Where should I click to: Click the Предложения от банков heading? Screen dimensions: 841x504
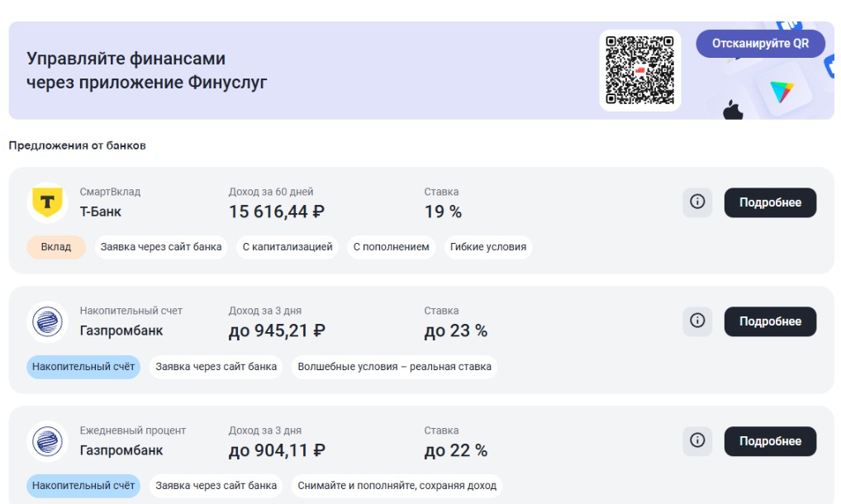77,146
